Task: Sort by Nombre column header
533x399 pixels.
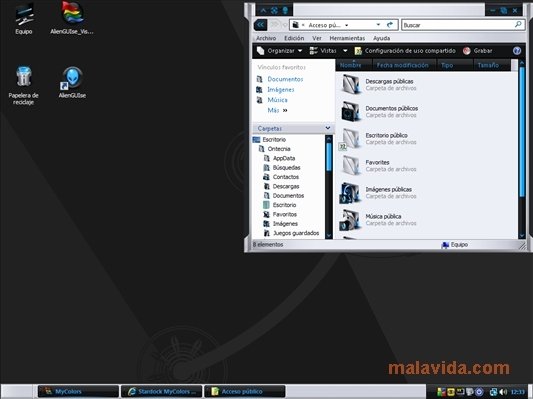Action: pyautogui.click(x=354, y=65)
